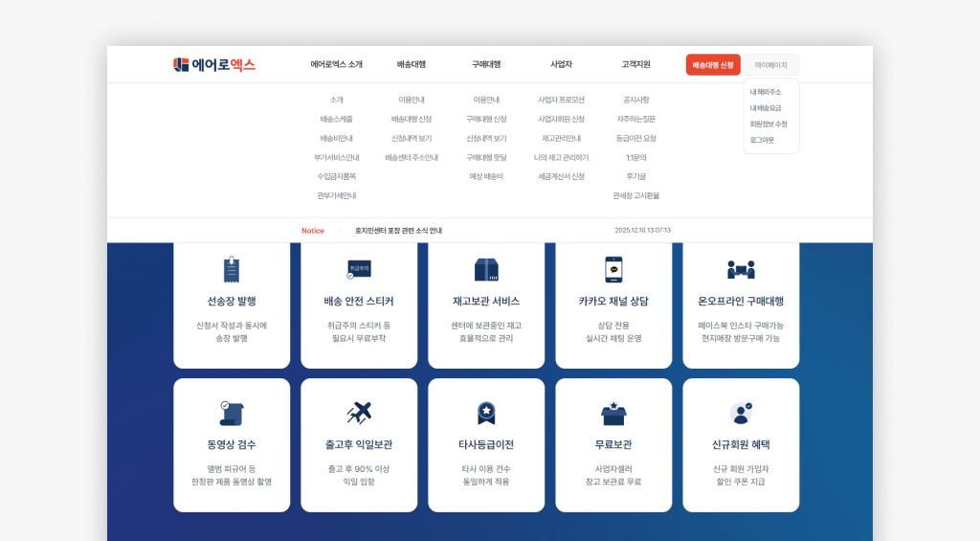Image resolution: width=980 pixels, height=541 pixels.
Task: Select 내 배송요금 in 마이페이지 menu
Action: click(766, 108)
